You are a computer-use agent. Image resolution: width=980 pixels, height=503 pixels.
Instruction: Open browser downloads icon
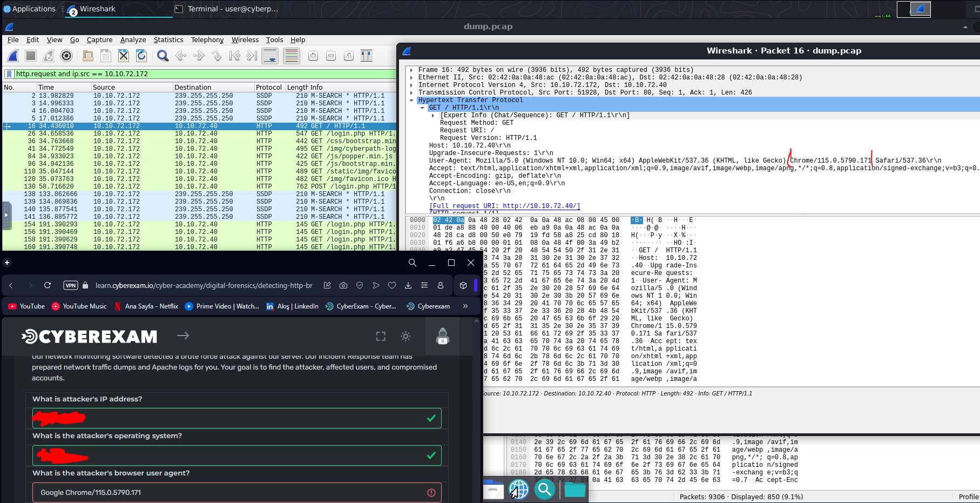click(408, 285)
